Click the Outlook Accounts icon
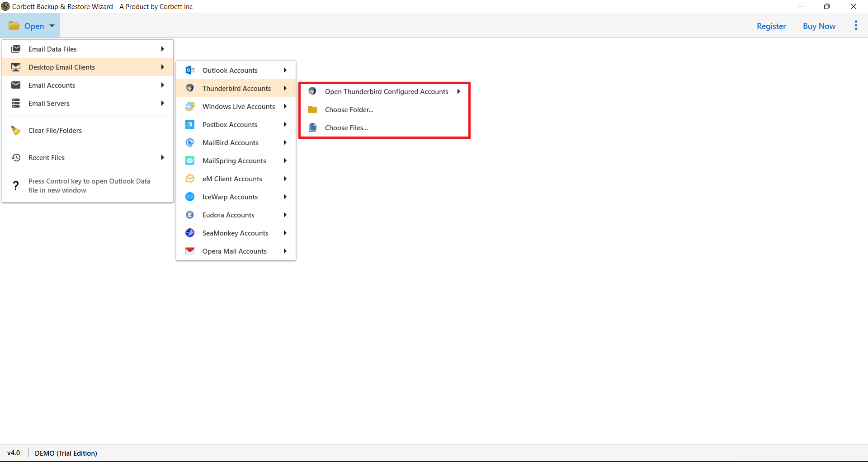This screenshot has width=868, height=462. pyautogui.click(x=190, y=70)
